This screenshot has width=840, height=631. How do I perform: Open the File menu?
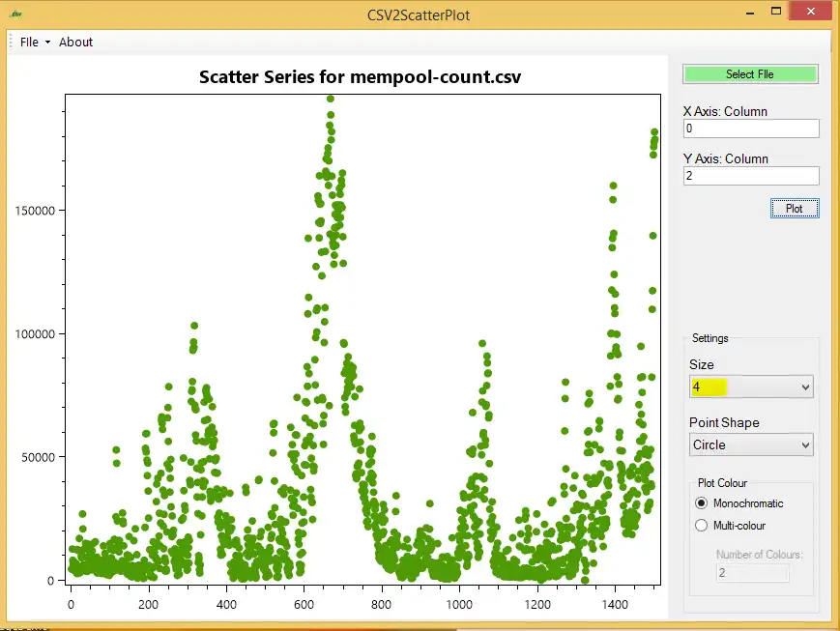click(34, 43)
